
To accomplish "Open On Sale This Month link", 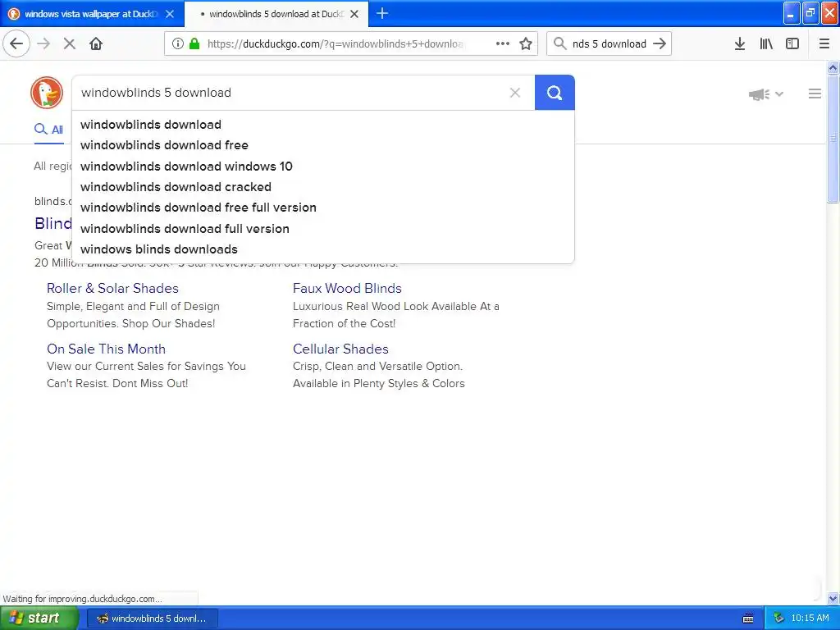I will coord(106,349).
